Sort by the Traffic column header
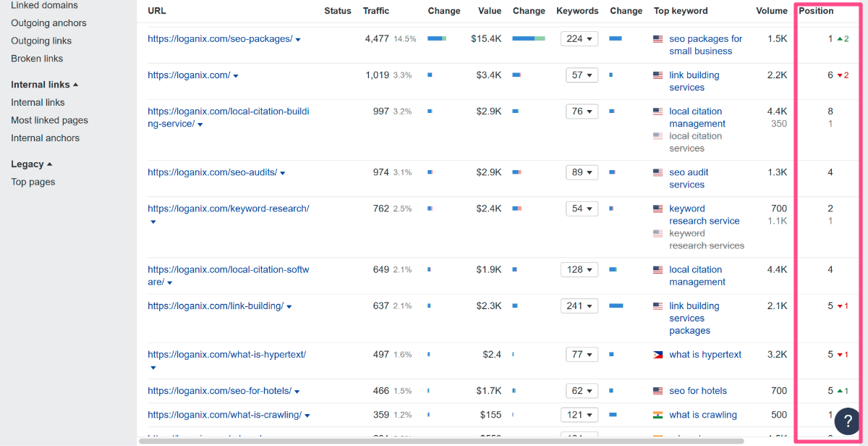The width and height of the screenshot is (868, 446). 375,11
